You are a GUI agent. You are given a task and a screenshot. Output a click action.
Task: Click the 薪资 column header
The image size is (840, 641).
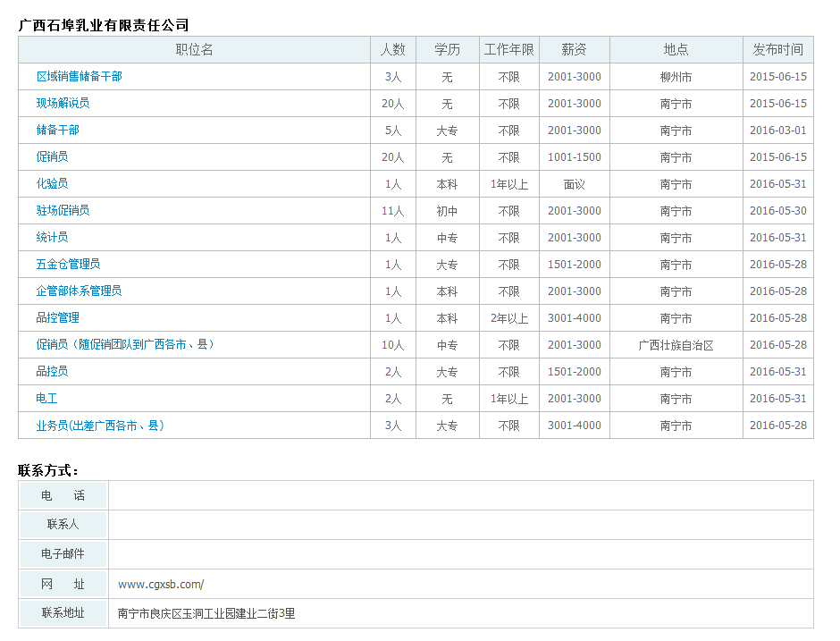tap(574, 50)
